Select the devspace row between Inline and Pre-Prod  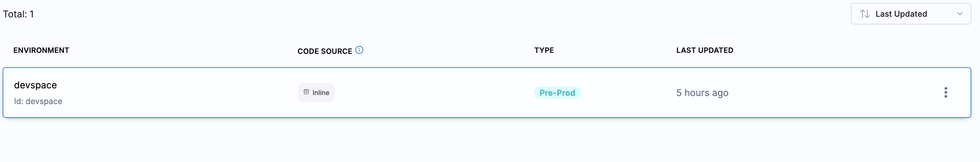tap(434, 93)
